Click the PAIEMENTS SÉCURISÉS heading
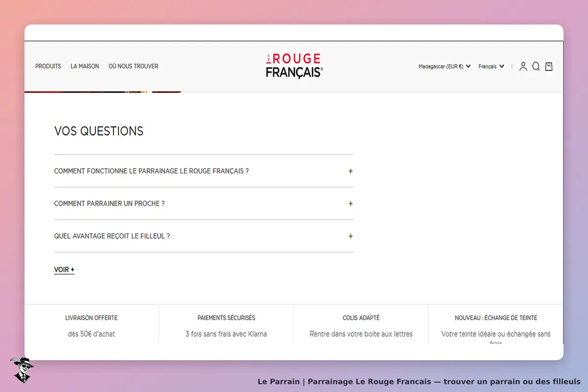 [x=226, y=318]
